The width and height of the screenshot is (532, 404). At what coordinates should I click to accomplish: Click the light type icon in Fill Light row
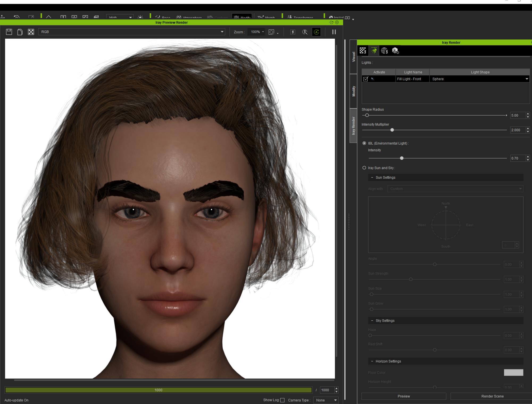(x=373, y=79)
